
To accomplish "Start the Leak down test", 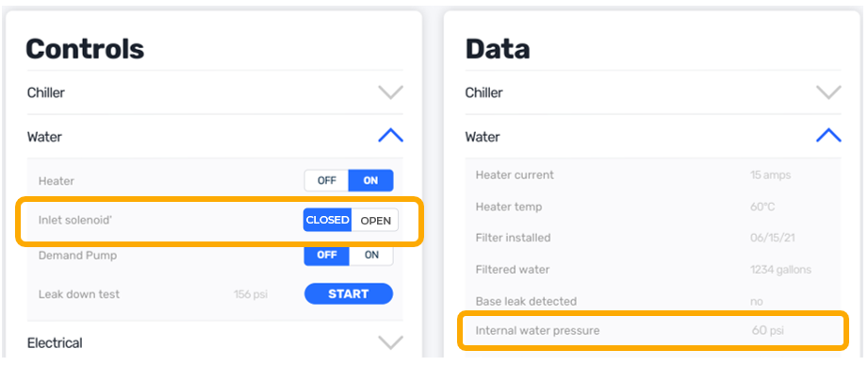I will coord(349,294).
